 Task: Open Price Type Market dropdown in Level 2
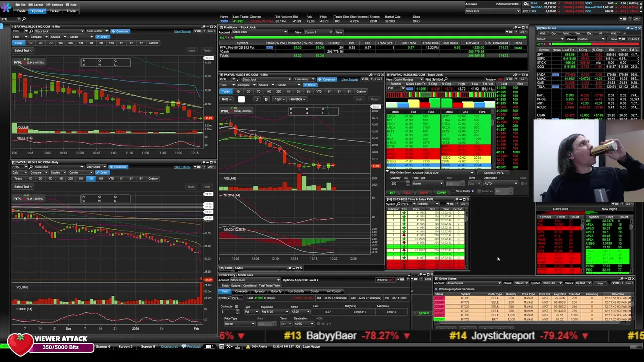coord(428,183)
